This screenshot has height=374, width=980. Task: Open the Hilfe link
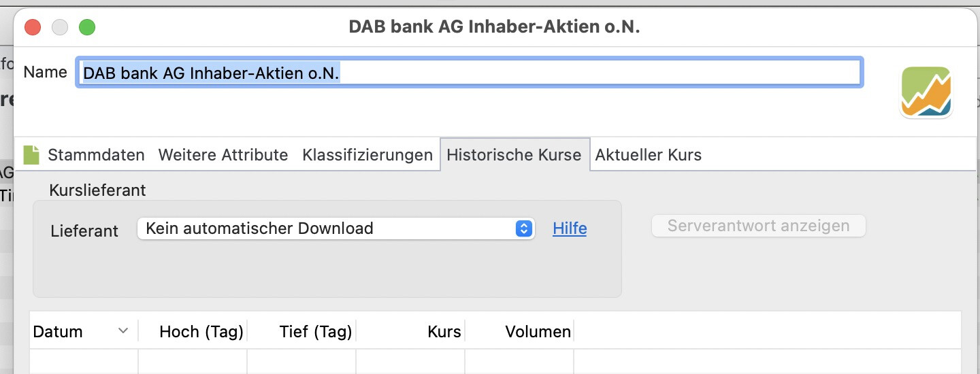coord(570,228)
